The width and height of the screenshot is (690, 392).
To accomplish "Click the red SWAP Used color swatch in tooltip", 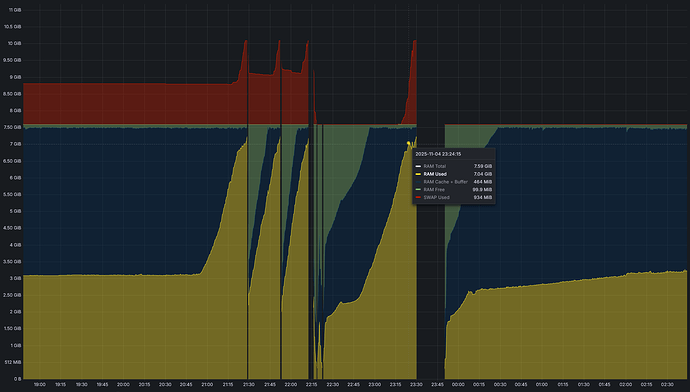I will point(418,198).
